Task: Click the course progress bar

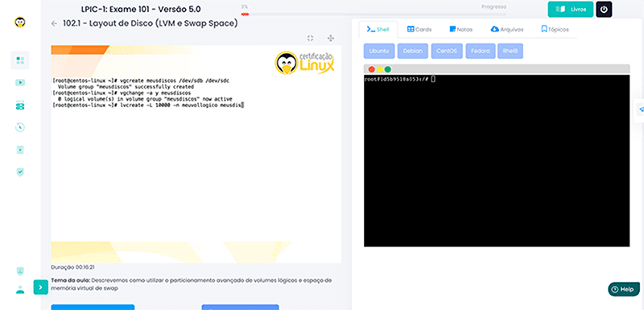Action: tap(374, 14)
